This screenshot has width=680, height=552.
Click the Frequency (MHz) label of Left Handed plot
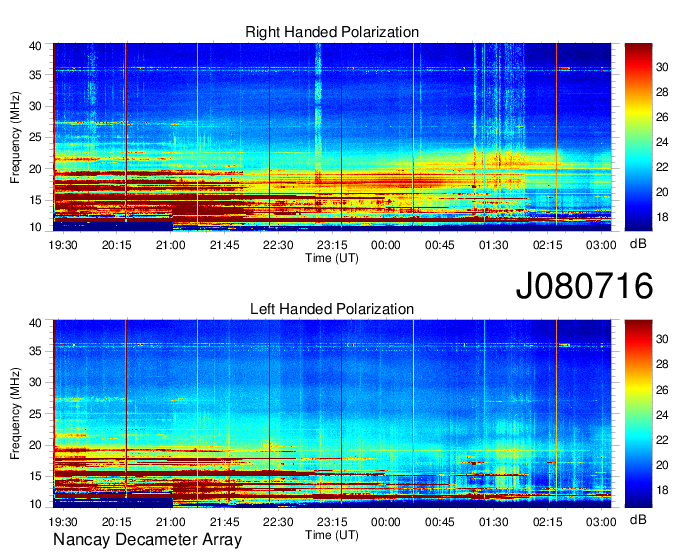coord(15,414)
